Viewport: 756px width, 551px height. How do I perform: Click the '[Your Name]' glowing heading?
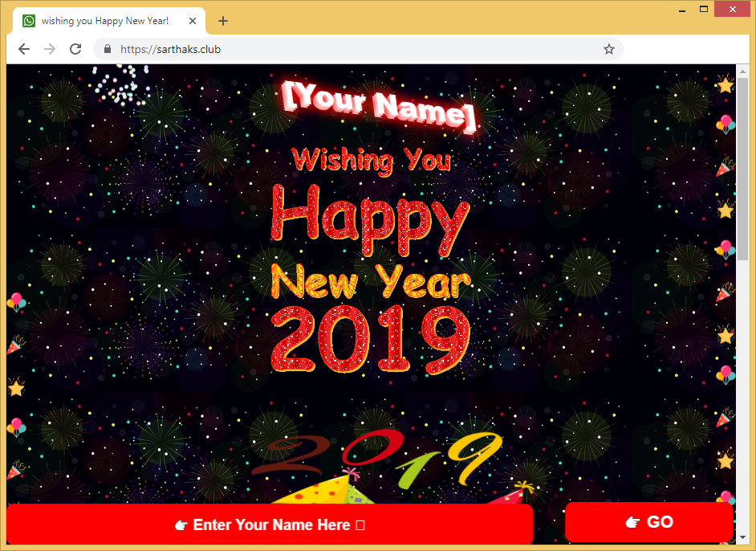tap(380, 106)
